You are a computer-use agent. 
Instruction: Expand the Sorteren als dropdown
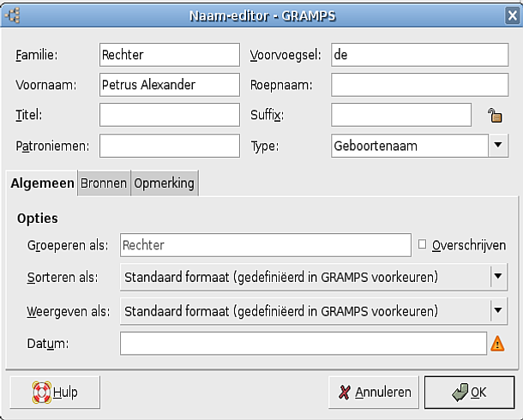pyautogui.click(x=497, y=277)
